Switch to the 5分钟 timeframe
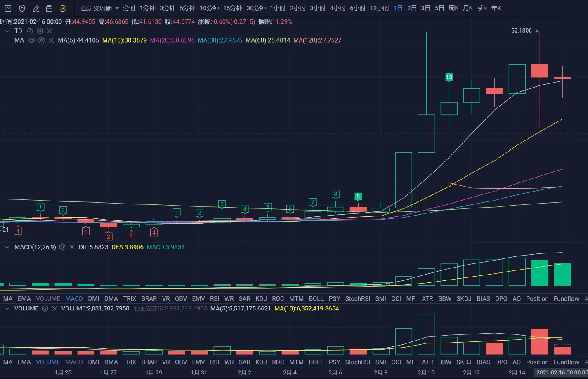The width and height of the screenshot is (588, 379). [188, 8]
